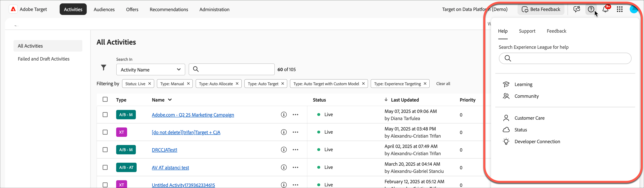Open the Customer Care link
The width and height of the screenshot is (644, 188).
click(529, 118)
